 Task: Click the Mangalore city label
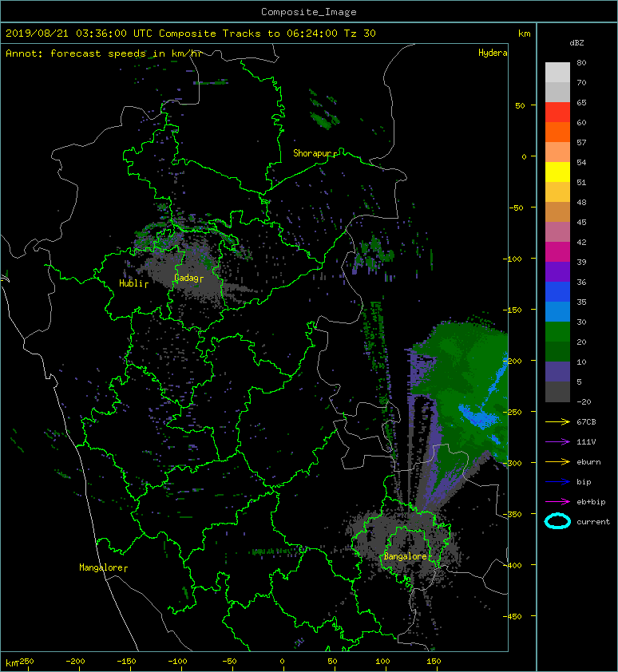(101, 567)
